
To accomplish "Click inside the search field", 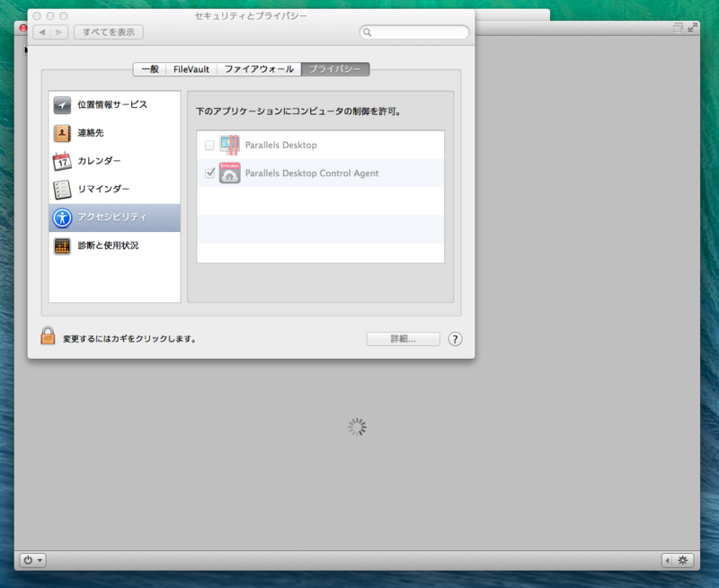I will [x=413, y=31].
